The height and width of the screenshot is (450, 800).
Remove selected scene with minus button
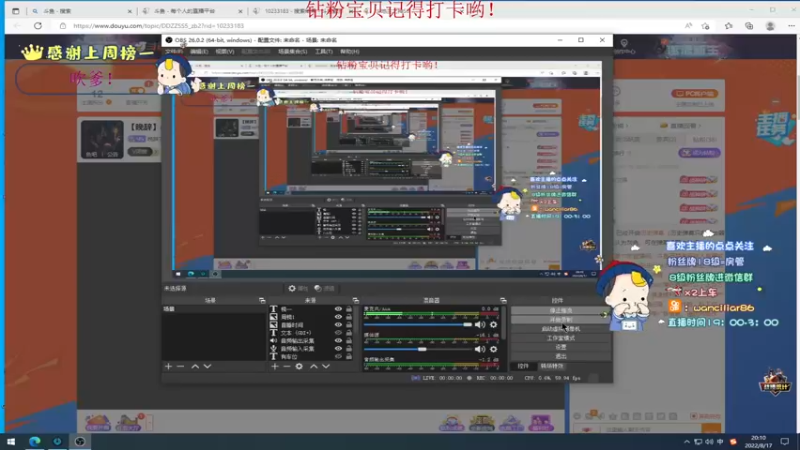coord(181,366)
